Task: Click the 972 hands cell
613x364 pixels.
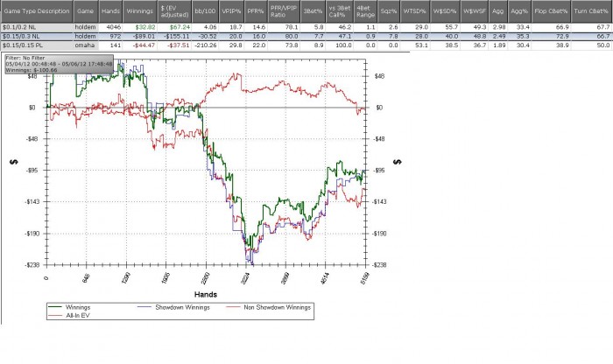Action: [x=110, y=37]
